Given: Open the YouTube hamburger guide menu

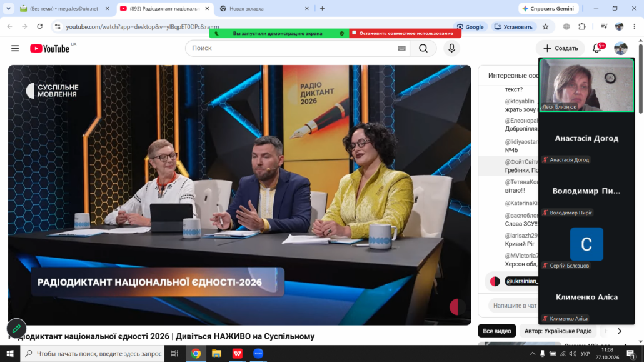Looking at the screenshot, I should pyautogui.click(x=15, y=49).
